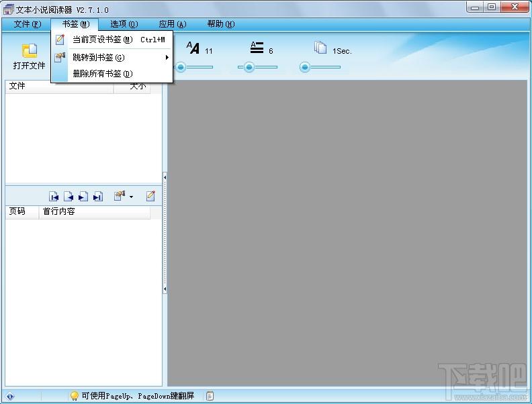This screenshot has width=532, height=404.
Task: Click the 首行内容 column header
Action: click(x=94, y=211)
